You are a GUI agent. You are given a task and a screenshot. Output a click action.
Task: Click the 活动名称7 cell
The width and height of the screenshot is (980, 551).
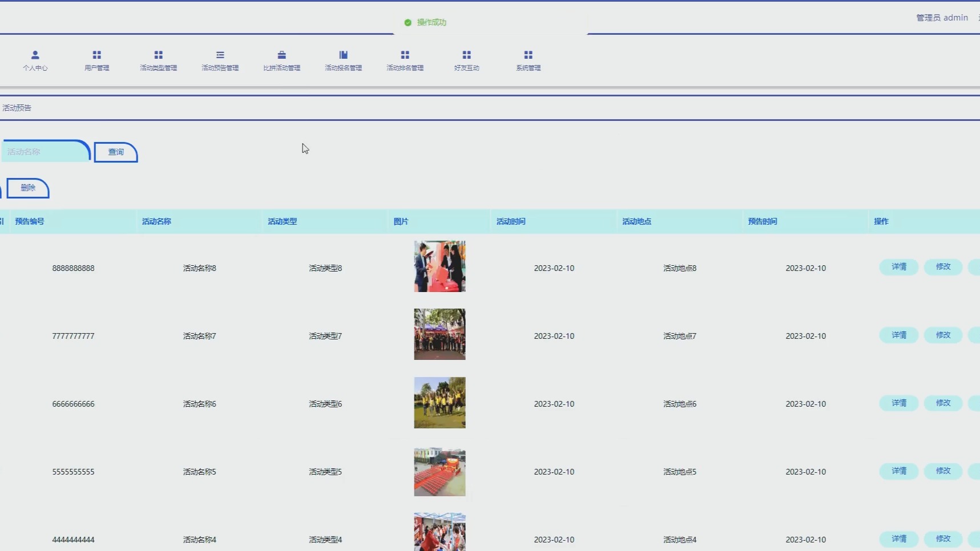click(200, 336)
